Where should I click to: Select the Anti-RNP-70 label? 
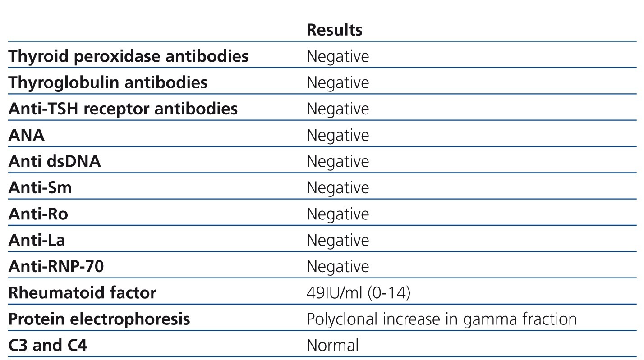[56, 266]
